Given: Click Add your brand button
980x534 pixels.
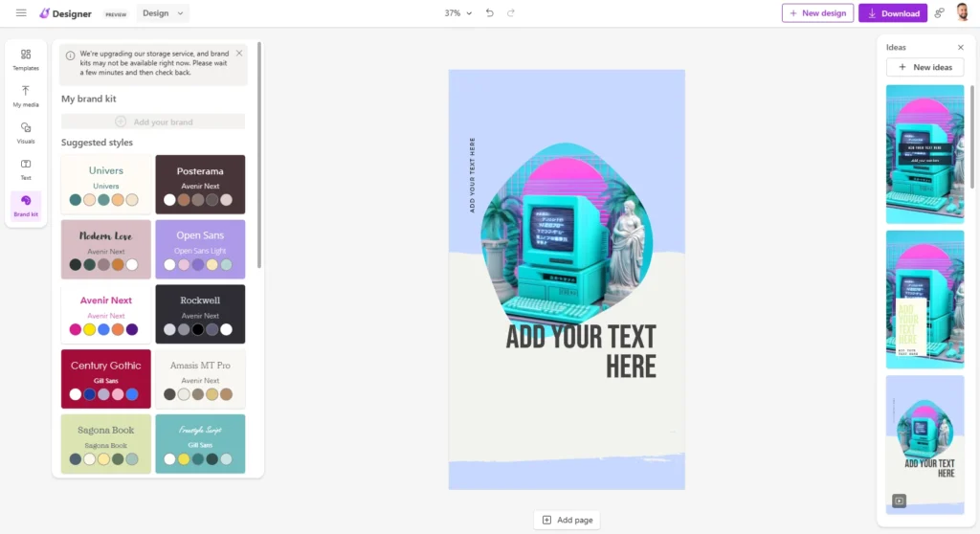Looking at the screenshot, I should 153,122.
